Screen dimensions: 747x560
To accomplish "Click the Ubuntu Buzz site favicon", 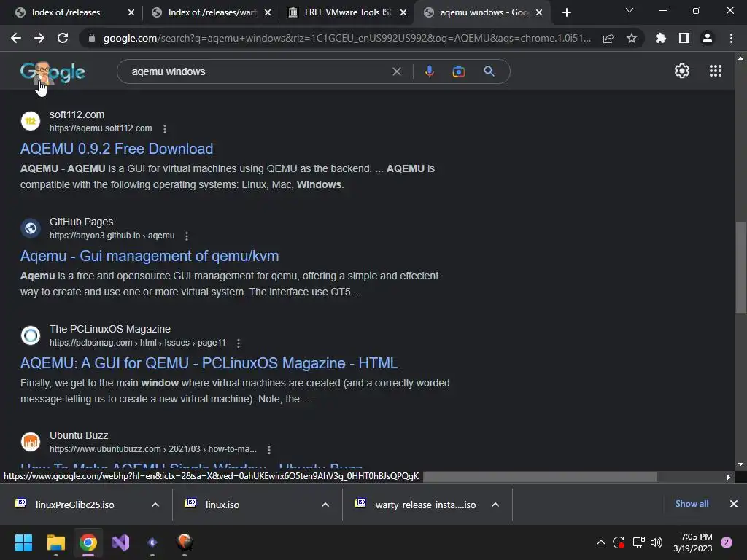I will [x=31, y=442].
